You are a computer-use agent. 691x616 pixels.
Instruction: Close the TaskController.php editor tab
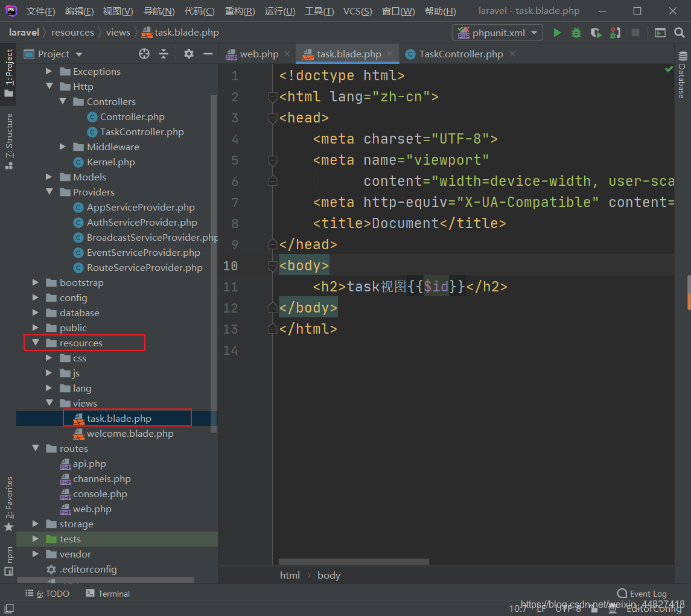(x=512, y=54)
